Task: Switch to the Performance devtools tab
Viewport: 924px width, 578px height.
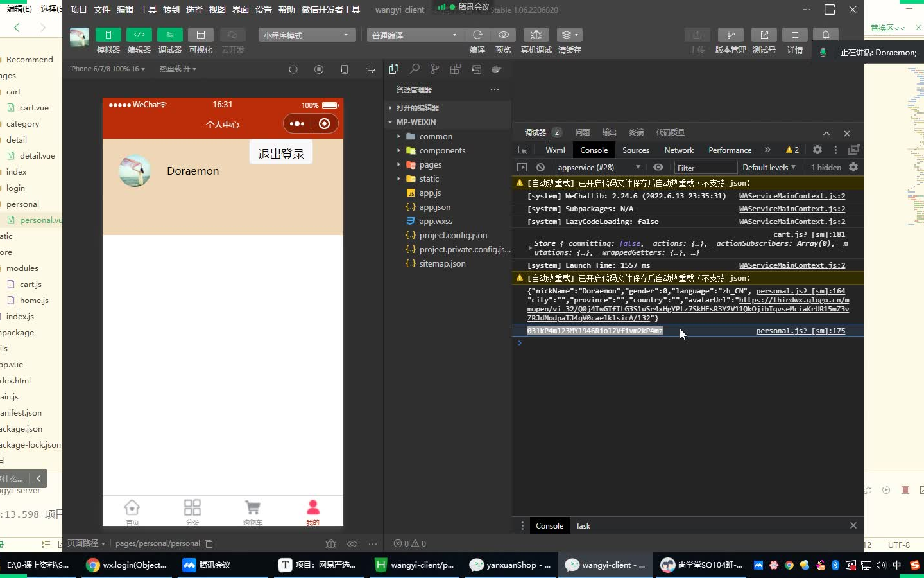Action: [730, 150]
